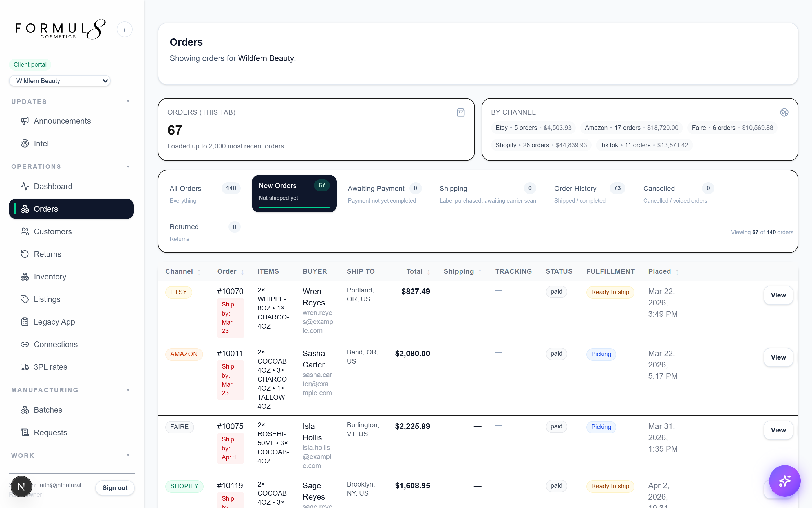Viewport: 812px width, 508px height.
Task: Switch to the All Orders tab
Action: (205, 194)
